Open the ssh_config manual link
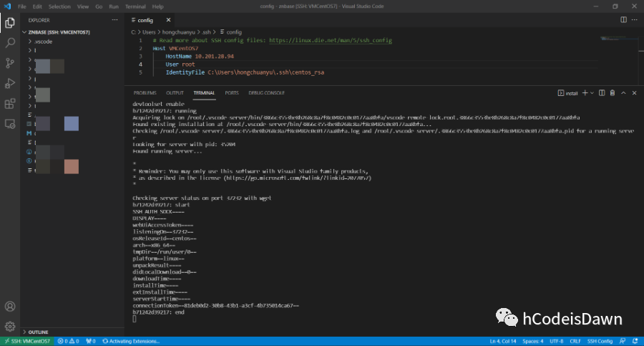The height and width of the screenshot is (346, 644). click(331, 40)
